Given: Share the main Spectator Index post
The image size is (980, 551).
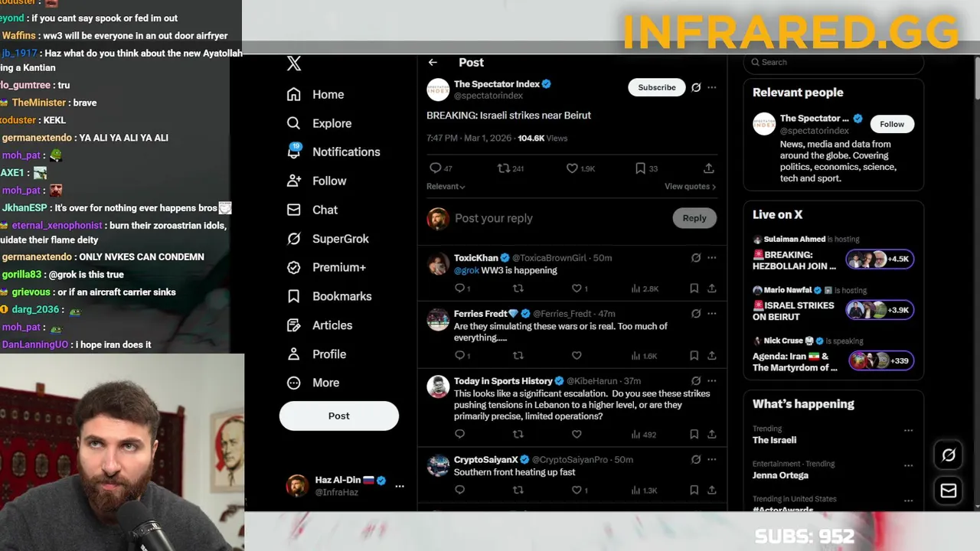Looking at the screenshot, I should pyautogui.click(x=709, y=168).
